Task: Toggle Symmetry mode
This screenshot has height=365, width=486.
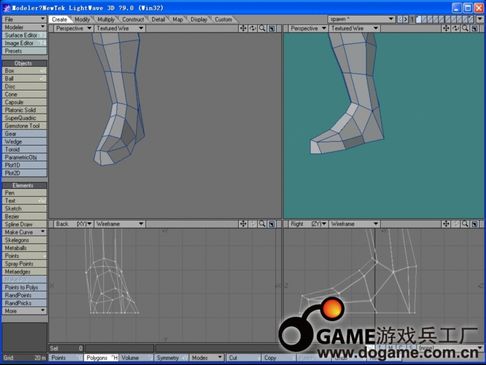Action: tap(171, 358)
